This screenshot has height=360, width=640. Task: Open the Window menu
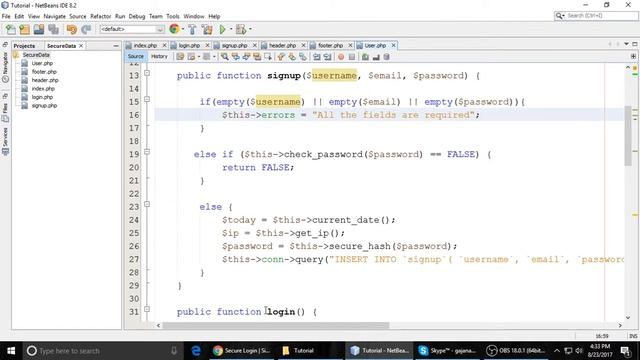point(193,16)
